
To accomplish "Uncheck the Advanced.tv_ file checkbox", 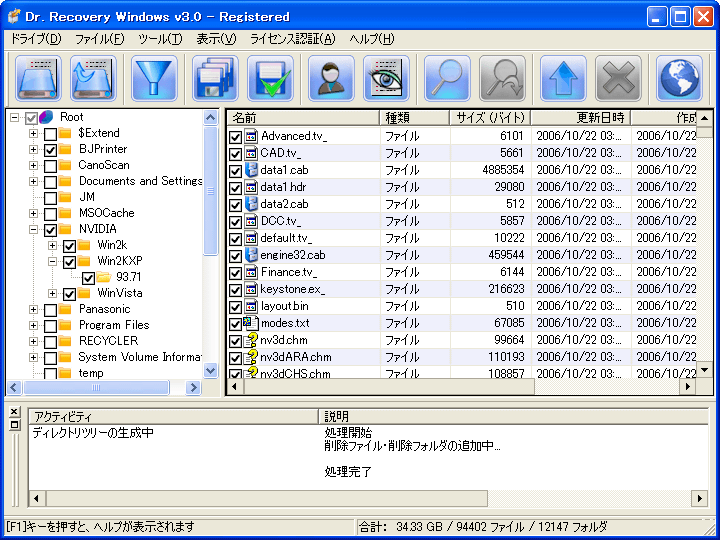I will (236, 137).
